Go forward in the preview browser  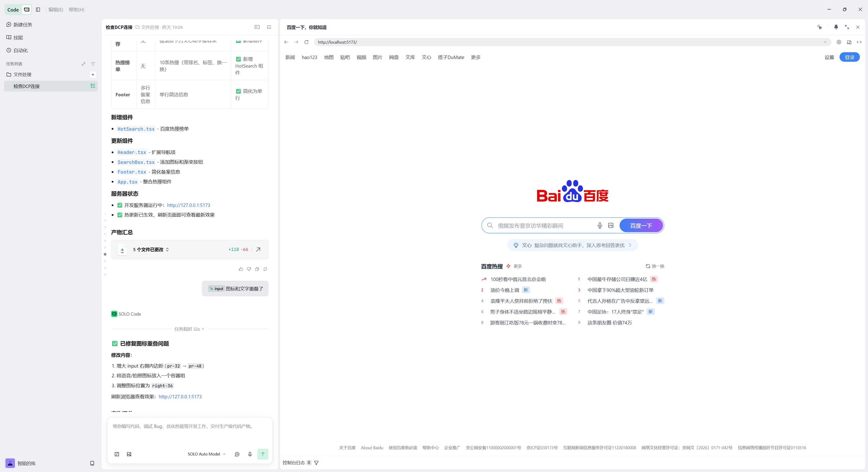click(x=296, y=42)
